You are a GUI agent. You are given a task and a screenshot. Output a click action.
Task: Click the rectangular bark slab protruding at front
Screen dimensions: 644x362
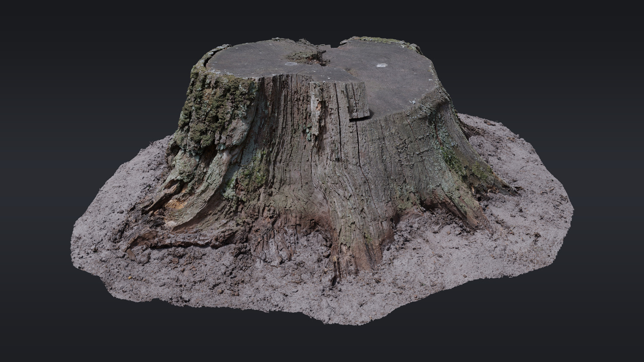pos(358,100)
